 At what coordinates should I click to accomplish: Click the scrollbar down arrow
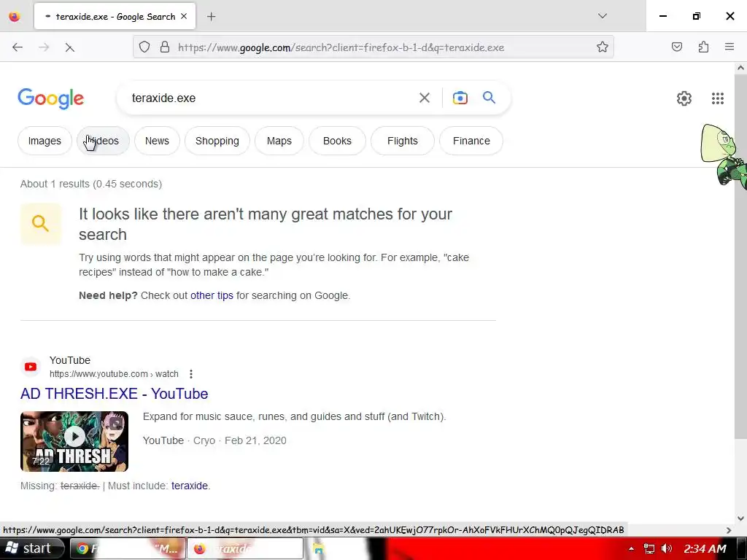(x=740, y=518)
